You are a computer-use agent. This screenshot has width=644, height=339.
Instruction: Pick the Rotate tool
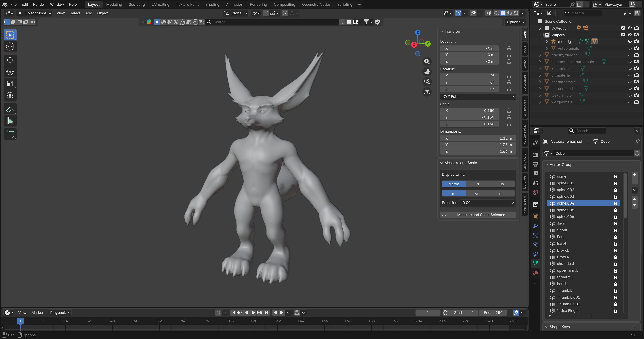coord(10,72)
